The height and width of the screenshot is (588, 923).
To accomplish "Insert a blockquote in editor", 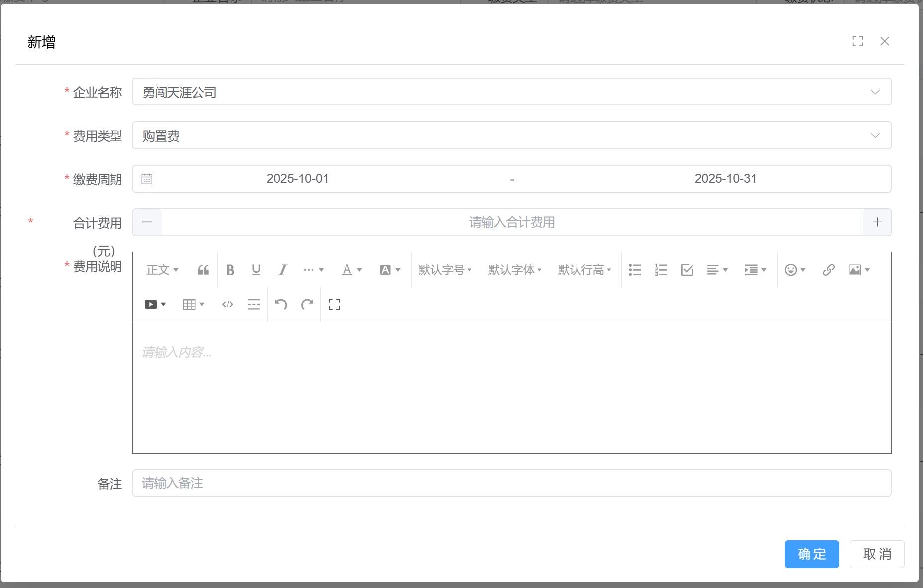I will pyautogui.click(x=203, y=270).
